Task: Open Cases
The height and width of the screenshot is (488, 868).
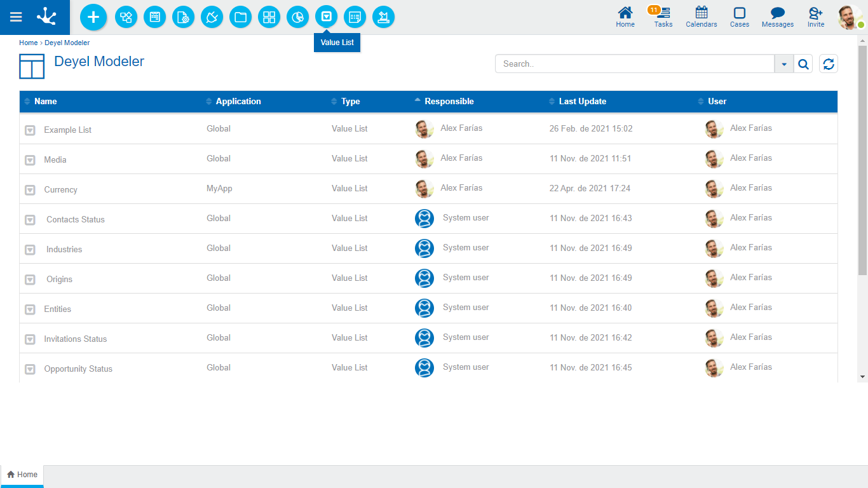Action: click(740, 17)
